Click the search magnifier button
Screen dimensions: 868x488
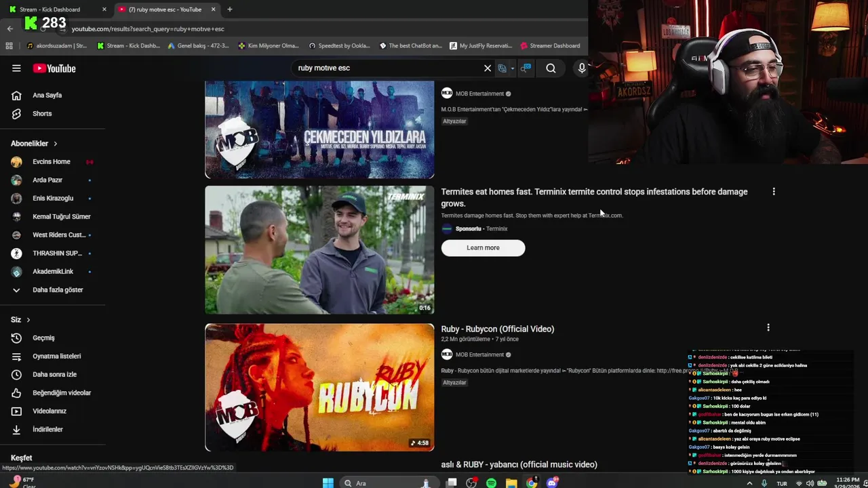click(551, 68)
